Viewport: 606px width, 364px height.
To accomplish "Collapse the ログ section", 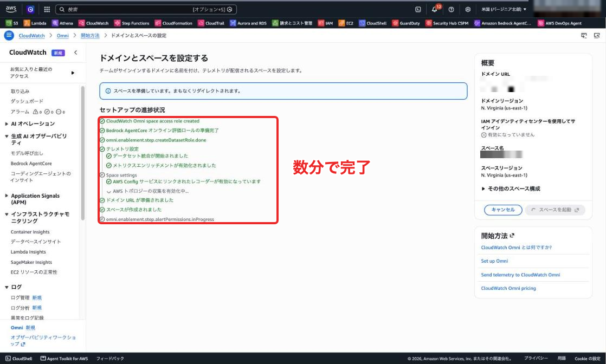I will pyautogui.click(x=7, y=287).
